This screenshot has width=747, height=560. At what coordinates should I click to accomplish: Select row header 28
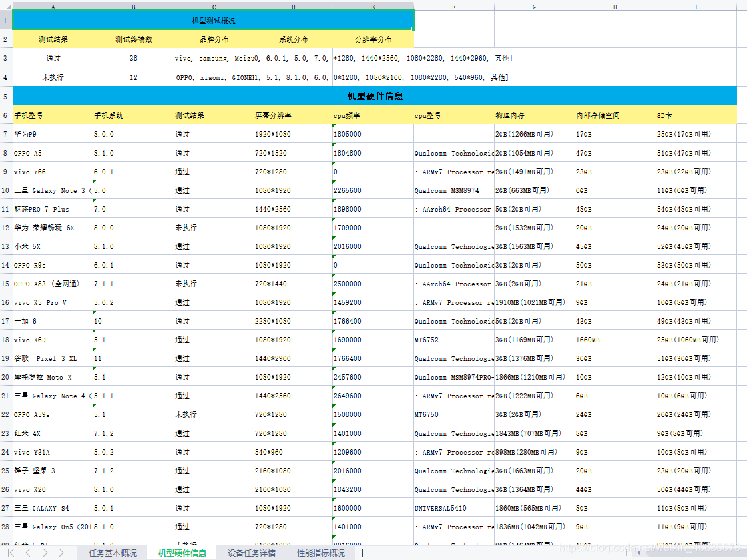click(x=6, y=527)
